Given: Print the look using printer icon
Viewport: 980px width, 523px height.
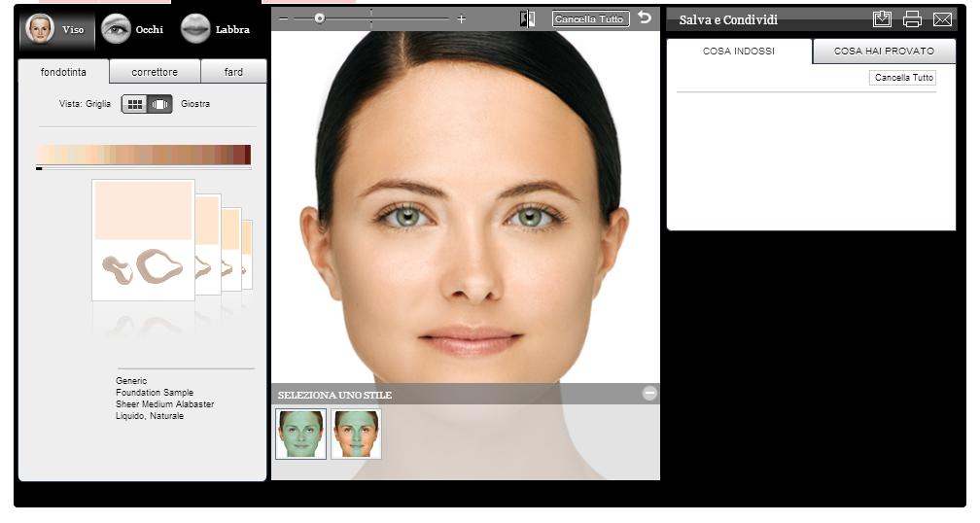Looking at the screenshot, I should [912, 19].
